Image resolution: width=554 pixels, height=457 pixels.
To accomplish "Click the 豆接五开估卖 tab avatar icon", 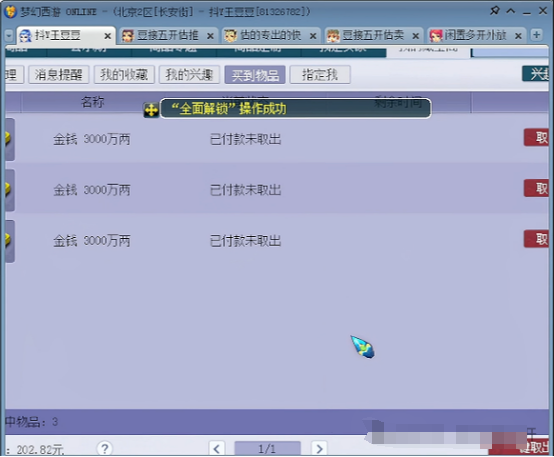I will coord(333,36).
